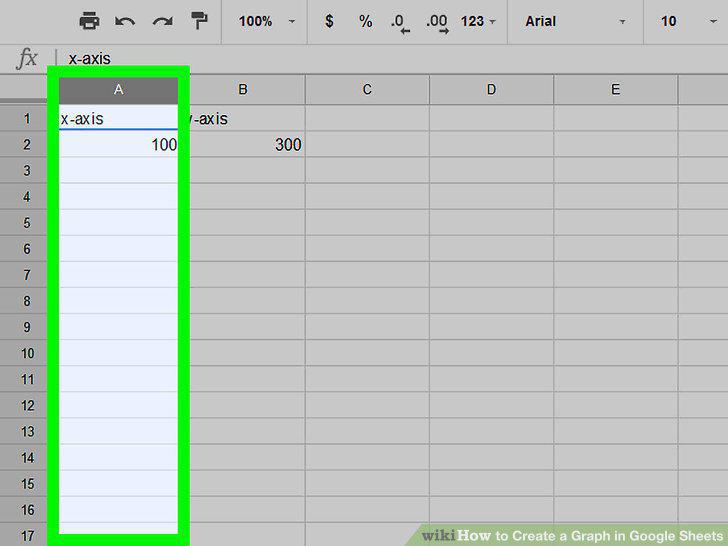Click the Redo arrow icon
Image resolution: width=728 pixels, height=546 pixels.
pos(162,22)
